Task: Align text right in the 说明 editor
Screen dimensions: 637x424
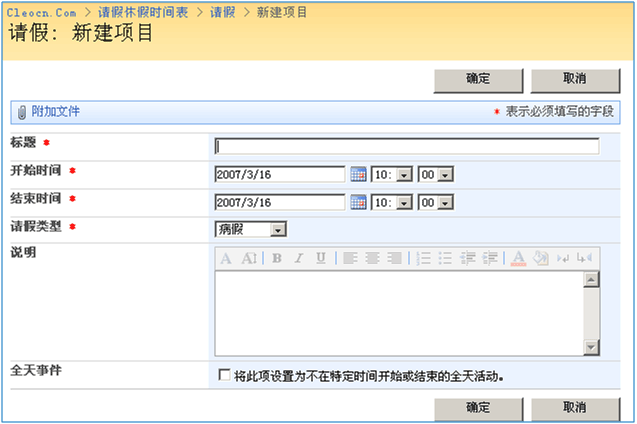Action: (394, 258)
